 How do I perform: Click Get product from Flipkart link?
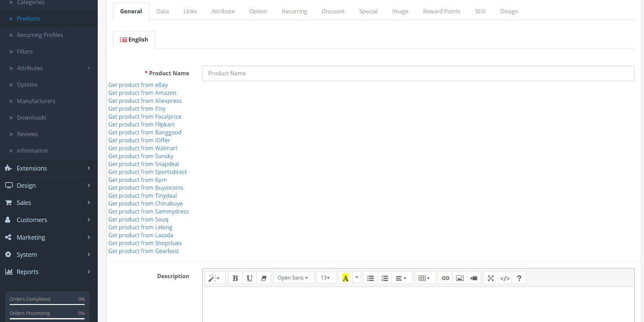point(141,124)
